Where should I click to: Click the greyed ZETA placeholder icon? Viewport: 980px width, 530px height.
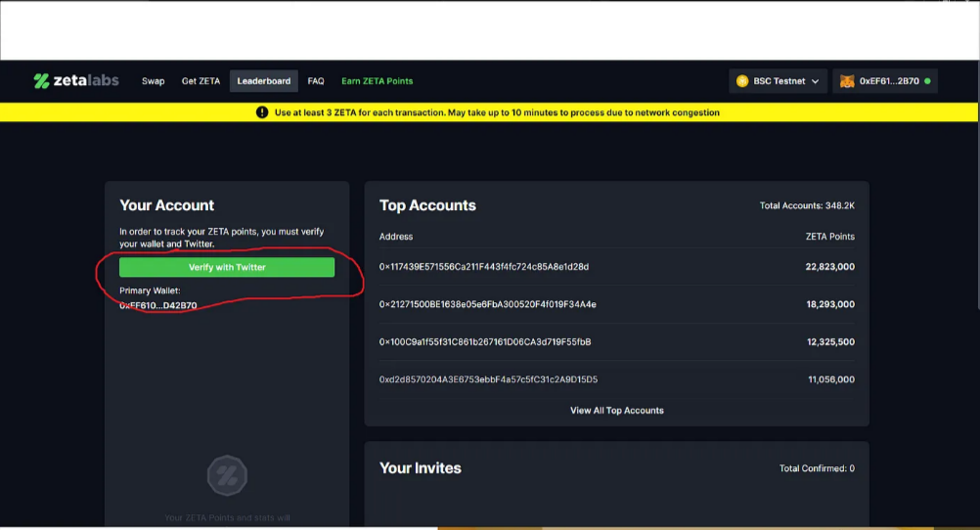227,475
